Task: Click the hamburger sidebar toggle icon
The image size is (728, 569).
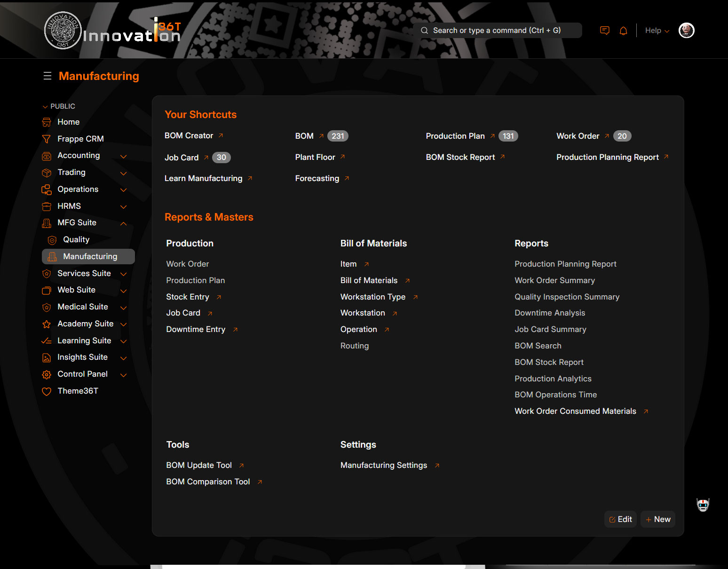Action: click(47, 76)
